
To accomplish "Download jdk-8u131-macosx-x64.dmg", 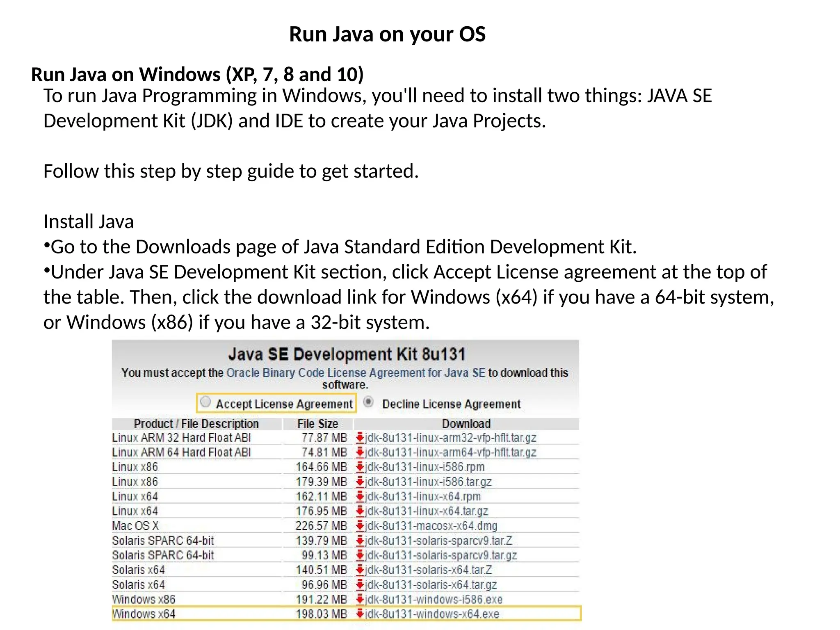I will coord(431,526).
